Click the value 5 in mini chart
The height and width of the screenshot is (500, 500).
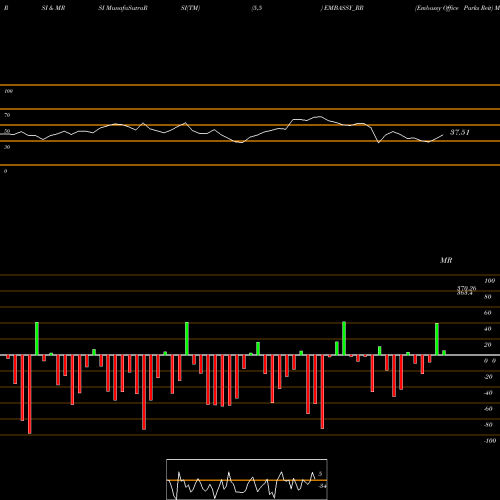tap(320, 474)
